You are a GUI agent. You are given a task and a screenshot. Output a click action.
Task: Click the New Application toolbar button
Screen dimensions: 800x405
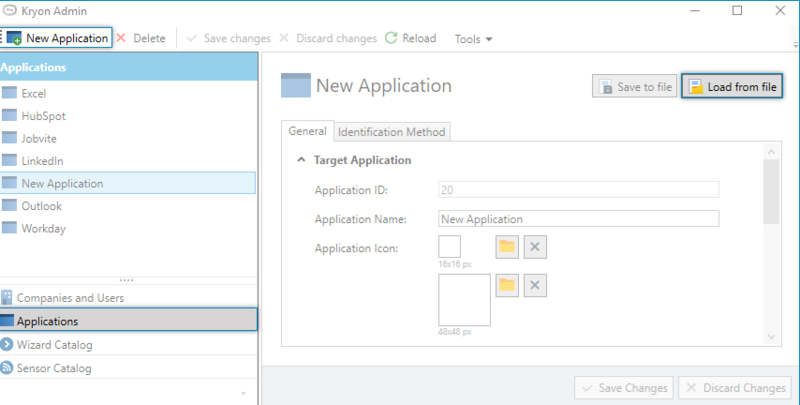point(57,38)
